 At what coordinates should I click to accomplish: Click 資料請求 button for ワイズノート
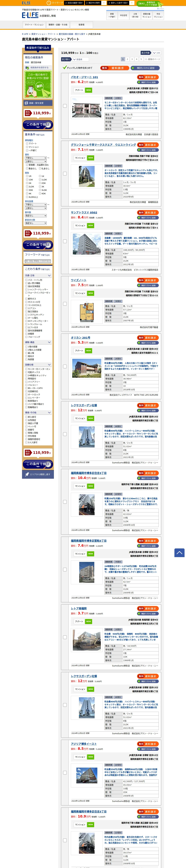148,280
